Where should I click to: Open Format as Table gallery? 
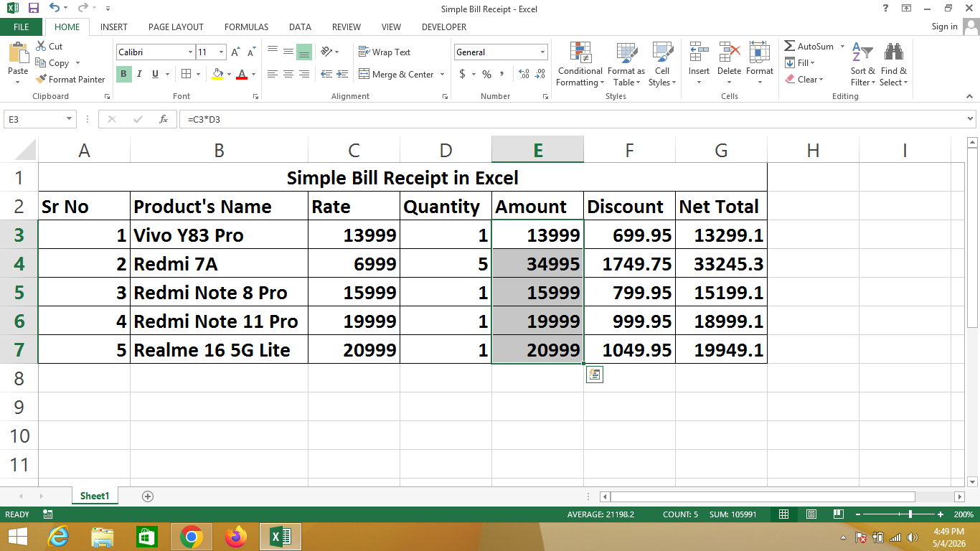626,65
